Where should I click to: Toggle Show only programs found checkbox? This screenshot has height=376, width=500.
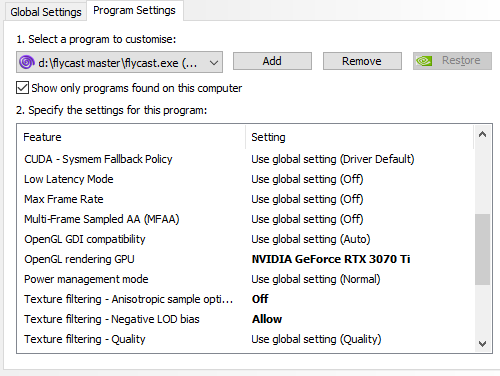22,88
